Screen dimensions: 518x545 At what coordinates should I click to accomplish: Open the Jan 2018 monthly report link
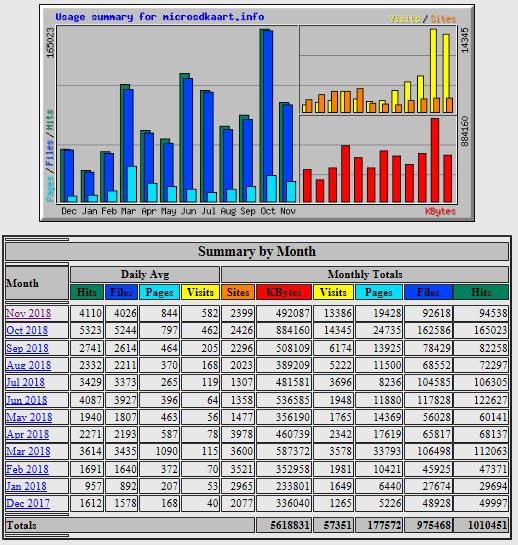(26, 486)
